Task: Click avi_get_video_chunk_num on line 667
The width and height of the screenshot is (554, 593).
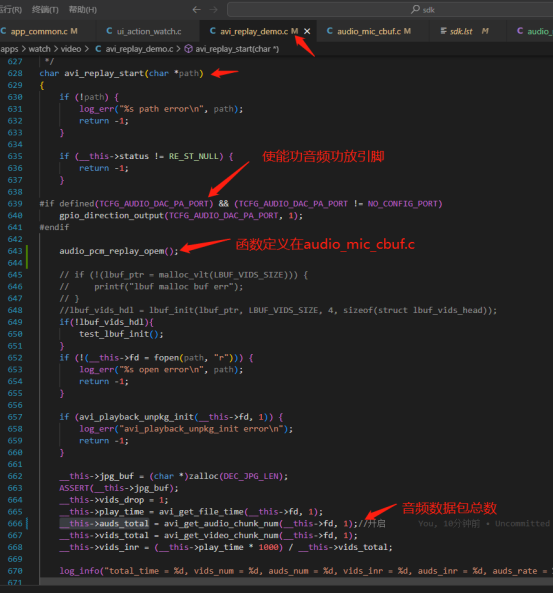Action: (x=222, y=536)
